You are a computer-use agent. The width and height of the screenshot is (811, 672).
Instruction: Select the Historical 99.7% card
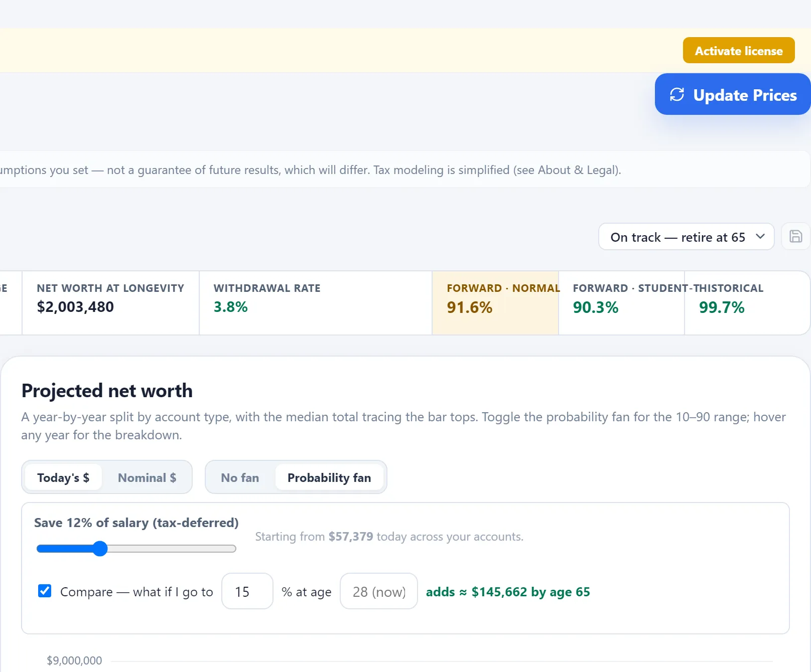coord(747,303)
